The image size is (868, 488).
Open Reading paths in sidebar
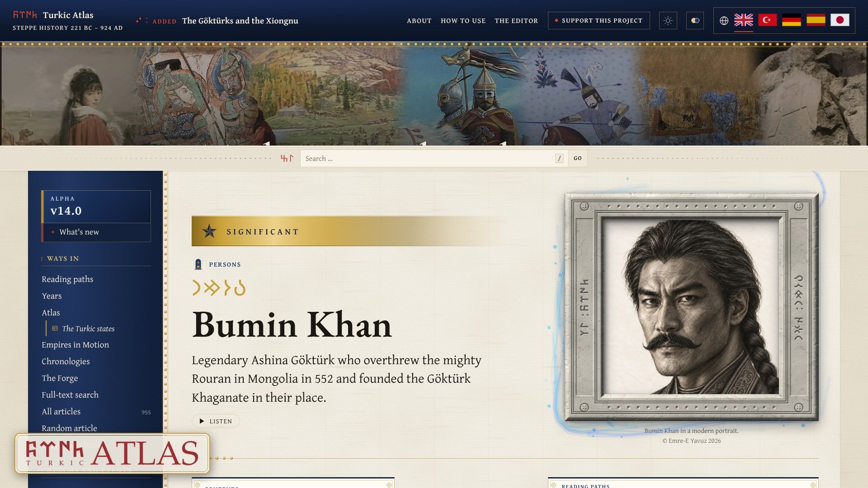(67, 279)
